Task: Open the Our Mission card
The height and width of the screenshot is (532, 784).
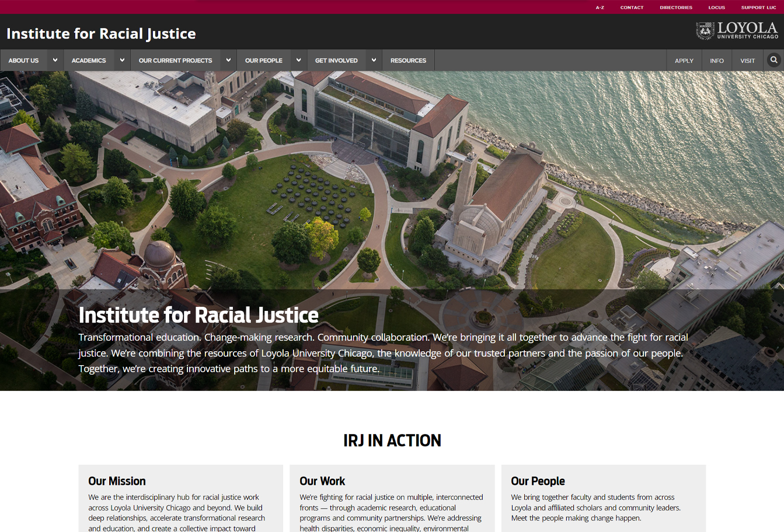Action: click(117, 481)
